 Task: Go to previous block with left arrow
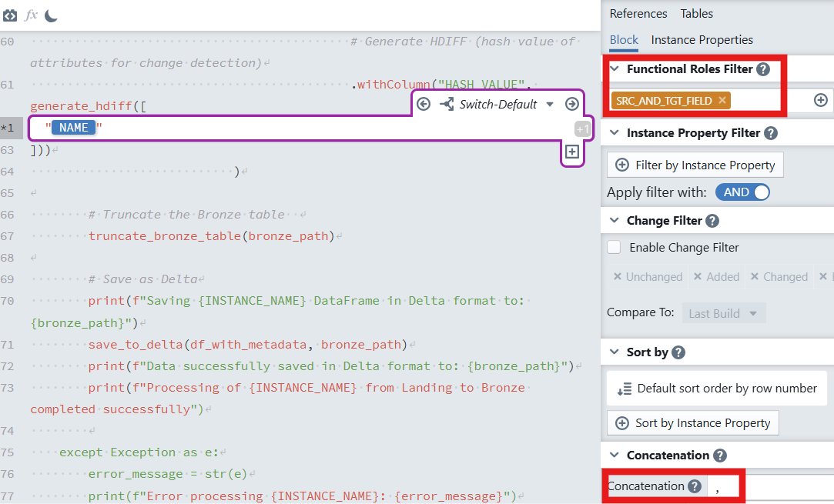tap(423, 104)
